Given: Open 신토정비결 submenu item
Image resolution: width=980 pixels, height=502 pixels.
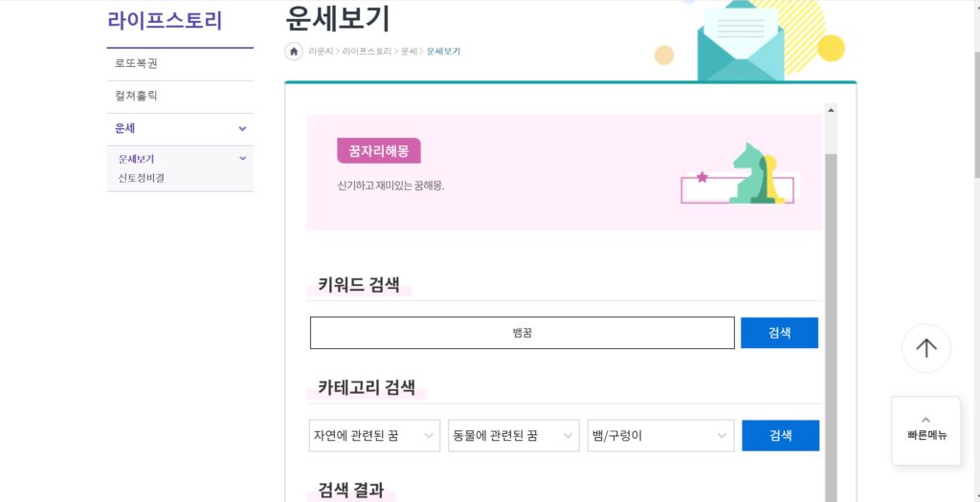Looking at the screenshot, I should pos(142,177).
